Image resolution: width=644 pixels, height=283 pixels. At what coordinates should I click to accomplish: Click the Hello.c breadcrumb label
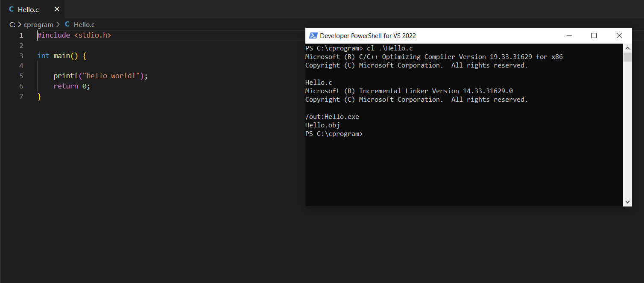pos(84,24)
